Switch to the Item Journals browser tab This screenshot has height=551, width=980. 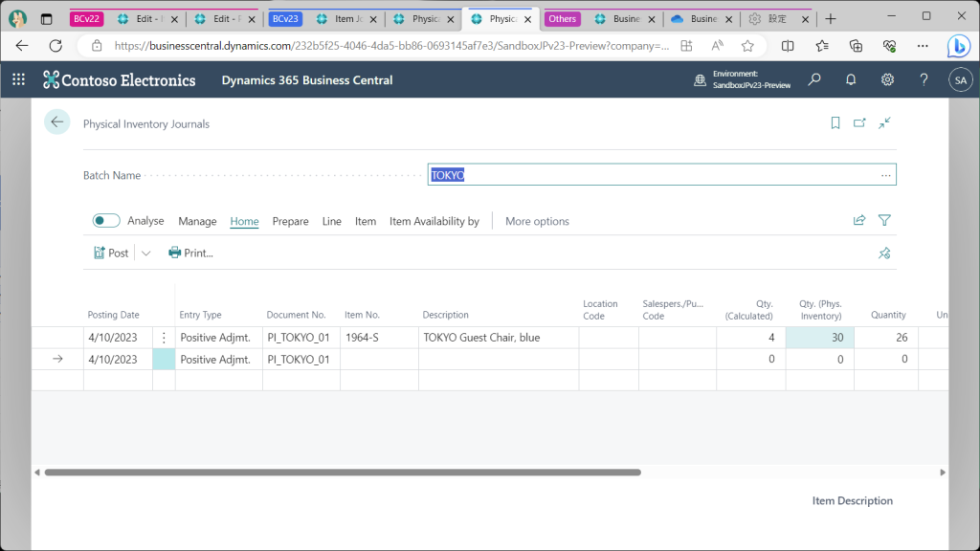click(346, 19)
